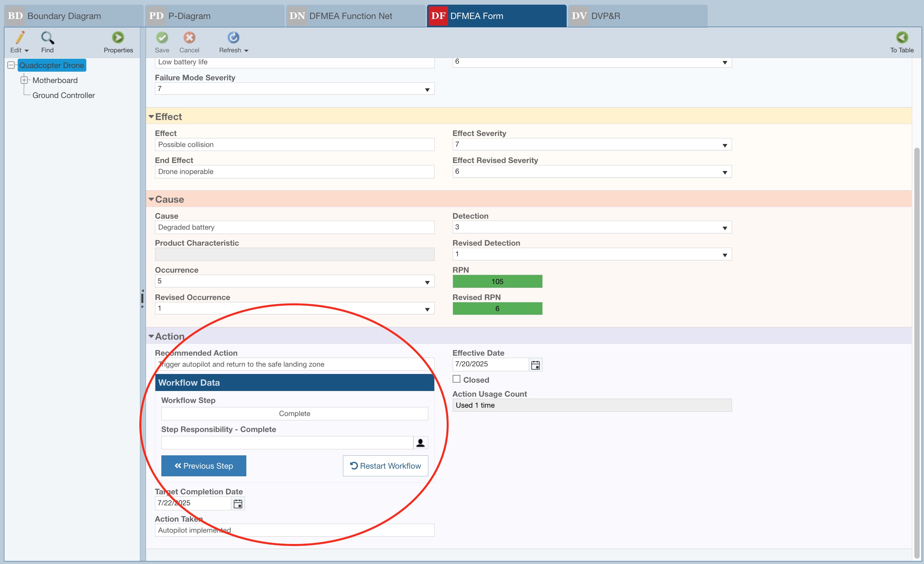Open the Target Completion Date calendar

coord(238,503)
